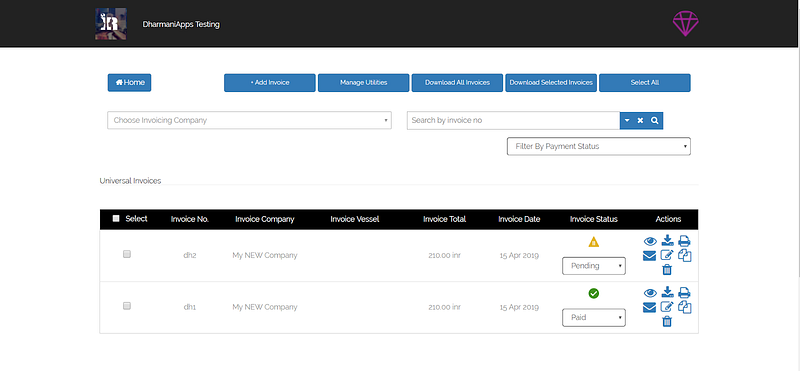Click 15 Apr 2019 date in dh1 row
This screenshot has width=800, height=371.
pos(519,307)
